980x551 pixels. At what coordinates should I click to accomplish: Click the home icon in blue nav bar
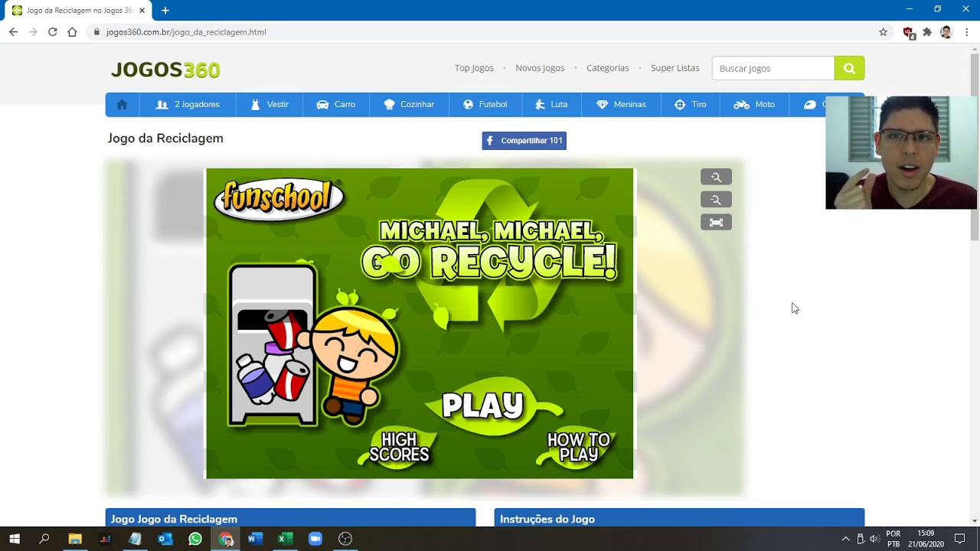click(122, 105)
